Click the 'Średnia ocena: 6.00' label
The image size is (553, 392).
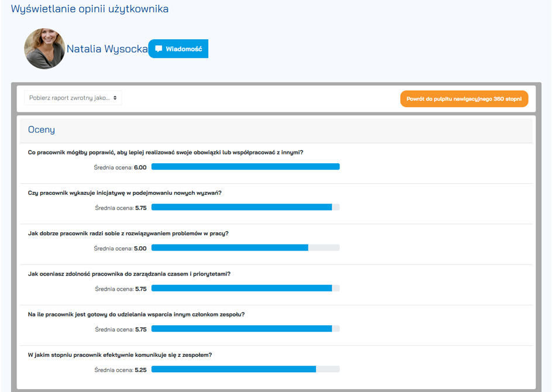click(x=120, y=167)
